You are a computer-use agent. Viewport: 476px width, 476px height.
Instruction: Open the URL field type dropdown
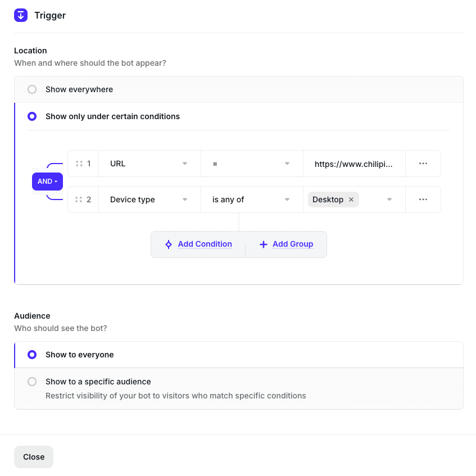(x=149, y=164)
